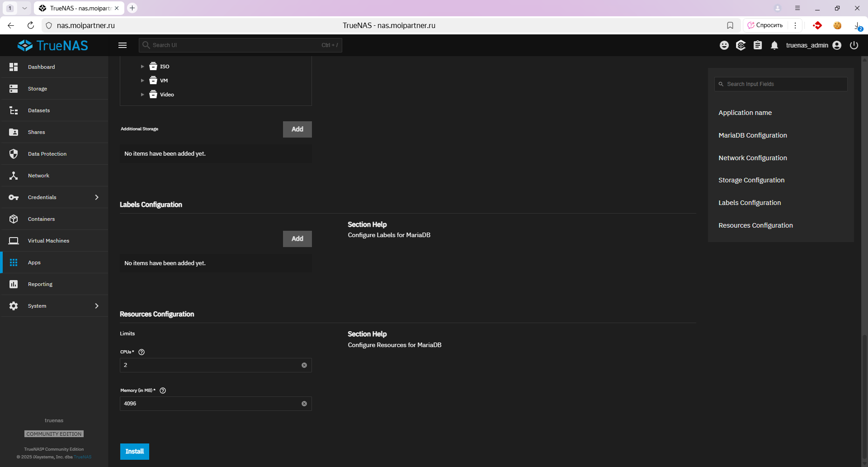Open the jobs clipboard icon

click(x=758, y=45)
